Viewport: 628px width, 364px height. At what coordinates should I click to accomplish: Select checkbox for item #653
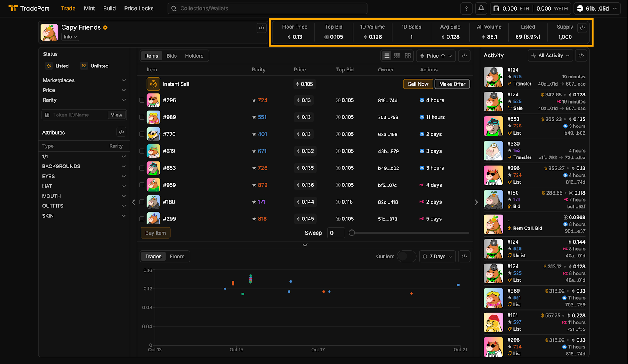tap(142, 168)
